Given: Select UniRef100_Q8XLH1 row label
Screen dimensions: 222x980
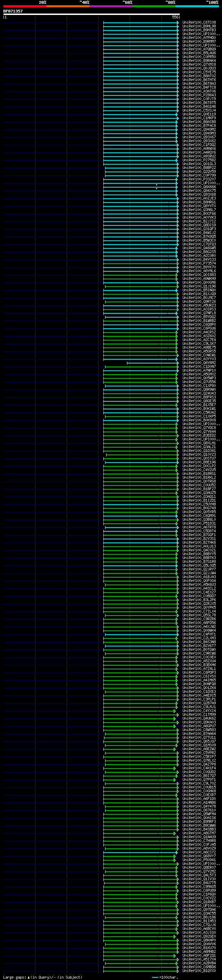Looking at the screenshot, I should [199, 443].
